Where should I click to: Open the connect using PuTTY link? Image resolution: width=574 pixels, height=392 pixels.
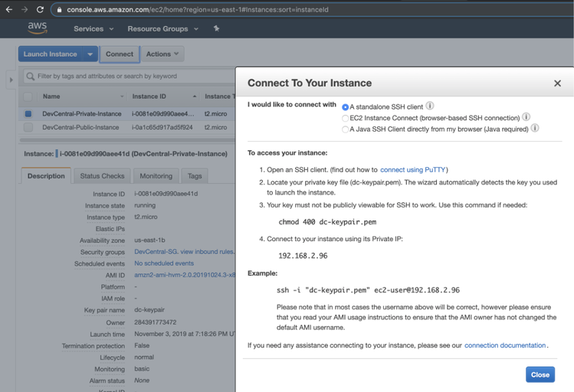413,169
